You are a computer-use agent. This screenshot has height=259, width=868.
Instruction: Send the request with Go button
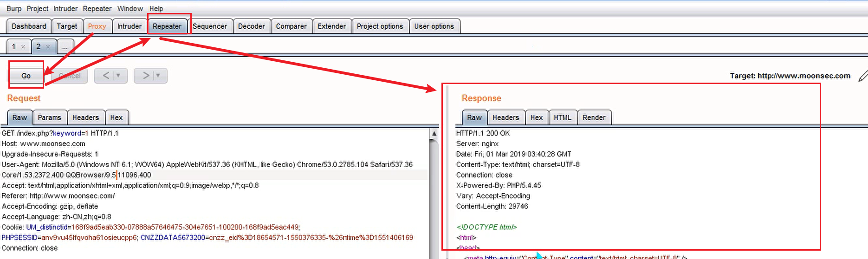pos(26,76)
